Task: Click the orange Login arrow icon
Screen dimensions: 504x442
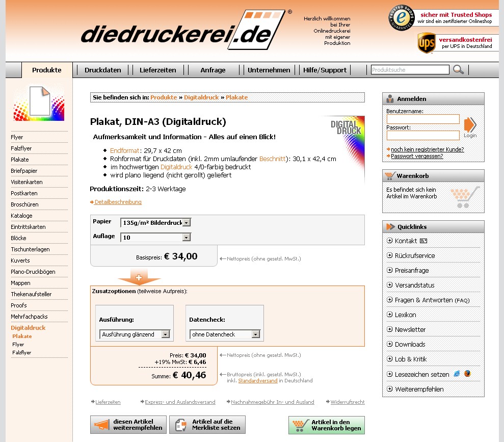Action: coord(470,124)
